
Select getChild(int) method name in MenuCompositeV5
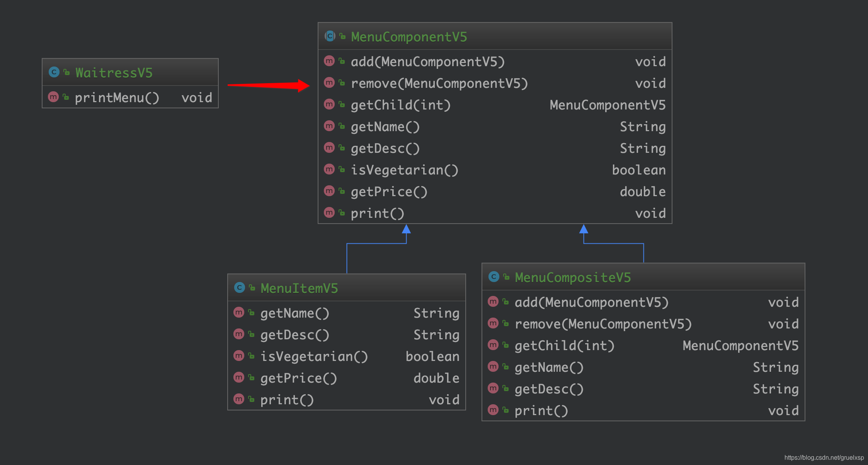(565, 345)
